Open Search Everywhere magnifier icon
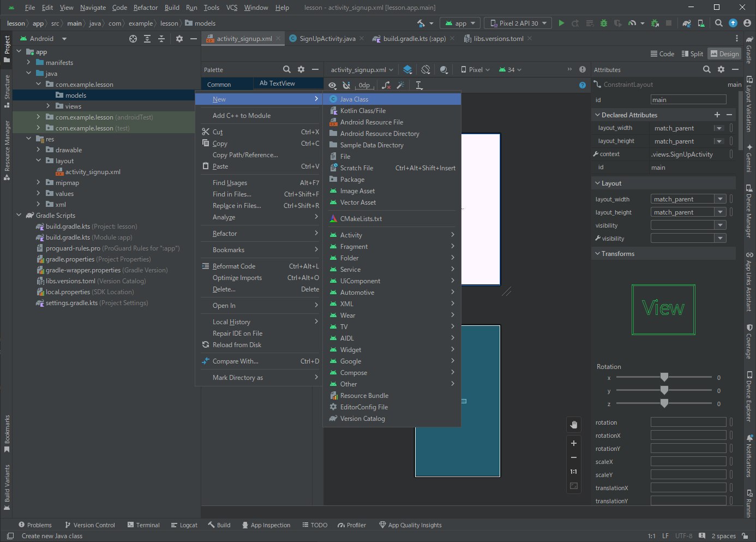 click(x=719, y=23)
